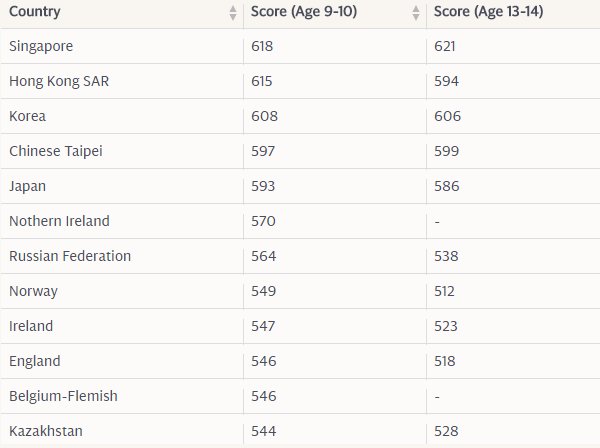This screenshot has height=448, width=600.
Task: Click the Country column header
Action: tap(34, 12)
